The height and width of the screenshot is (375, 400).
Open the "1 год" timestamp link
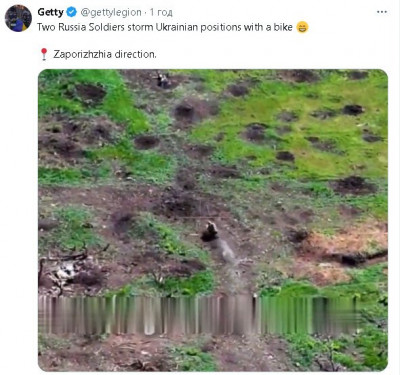pos(161,12)
